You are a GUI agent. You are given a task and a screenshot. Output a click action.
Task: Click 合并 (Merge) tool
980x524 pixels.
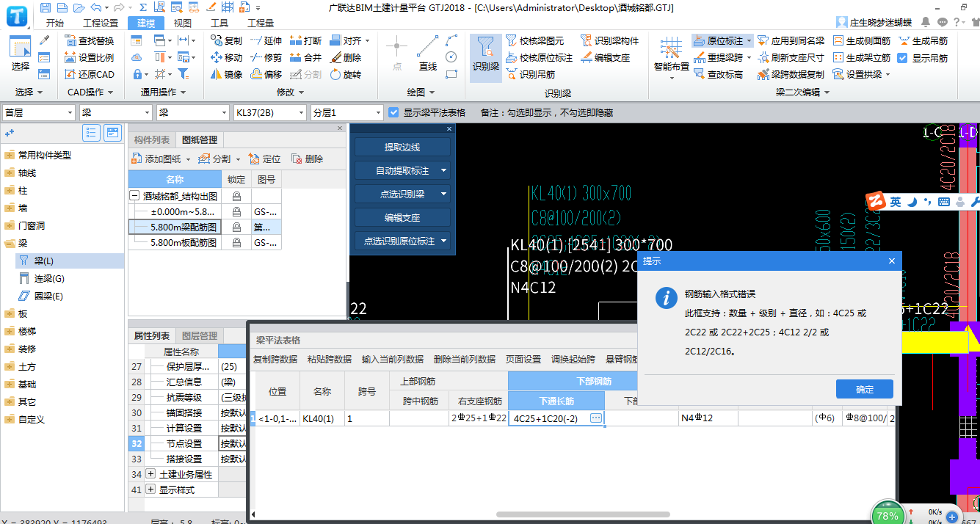(x=305, y=57)
